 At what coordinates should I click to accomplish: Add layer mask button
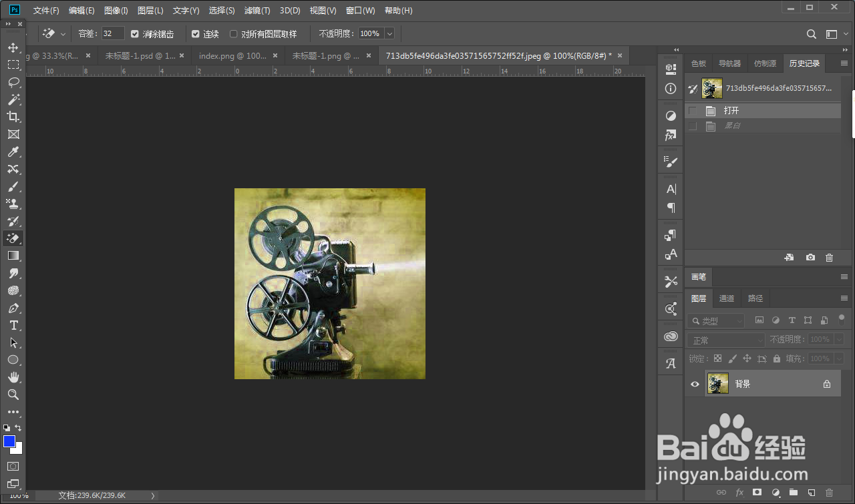pos(757,493)
